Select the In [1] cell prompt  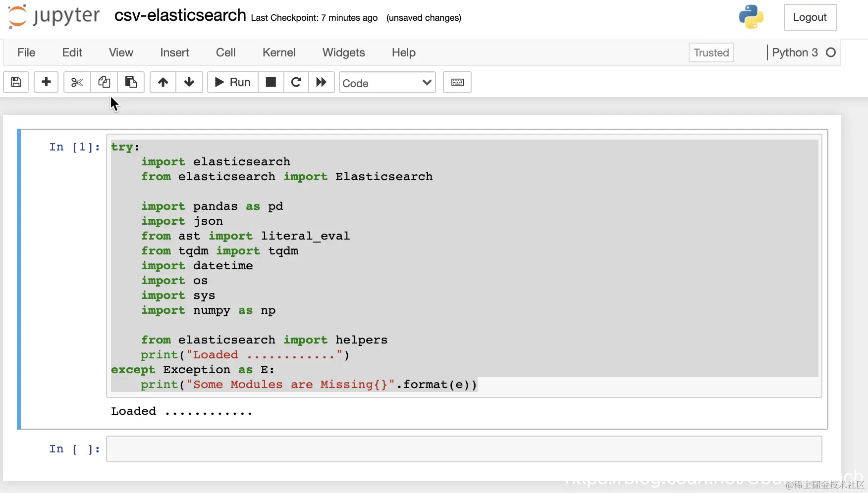pyautogui.click(x=75, y=147)
